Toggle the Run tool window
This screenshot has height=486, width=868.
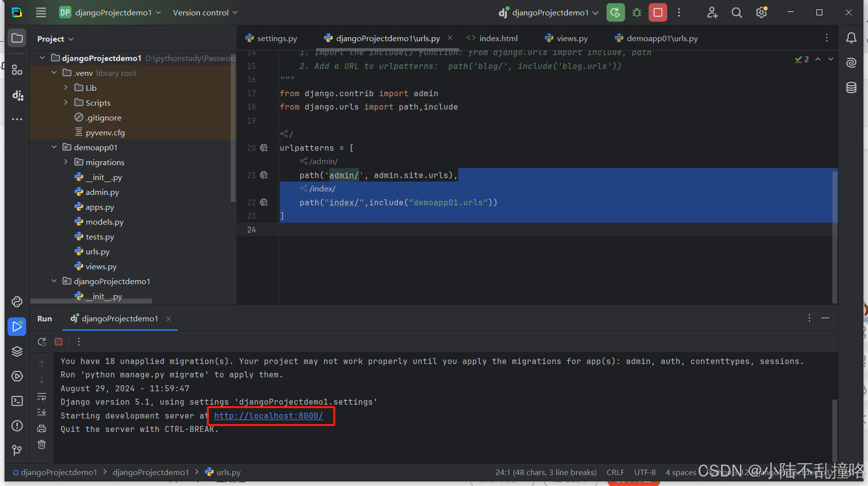point(17,326)
